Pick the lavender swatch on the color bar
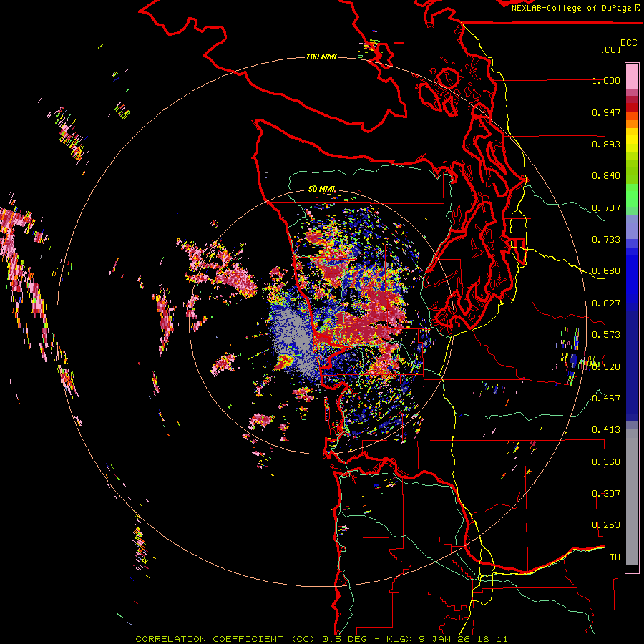644x644 pixels. tap(632, 227)
